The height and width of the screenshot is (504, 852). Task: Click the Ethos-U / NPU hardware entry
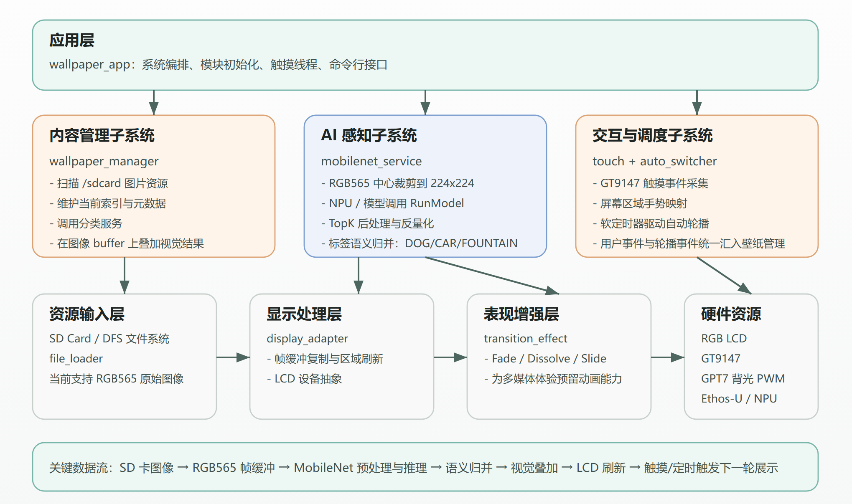[x=739, y=398]
